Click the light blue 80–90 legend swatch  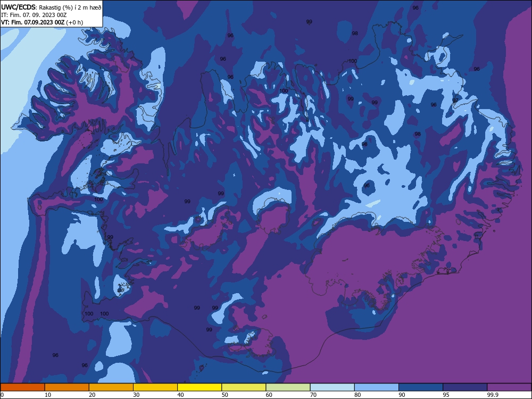click(377, 387)
